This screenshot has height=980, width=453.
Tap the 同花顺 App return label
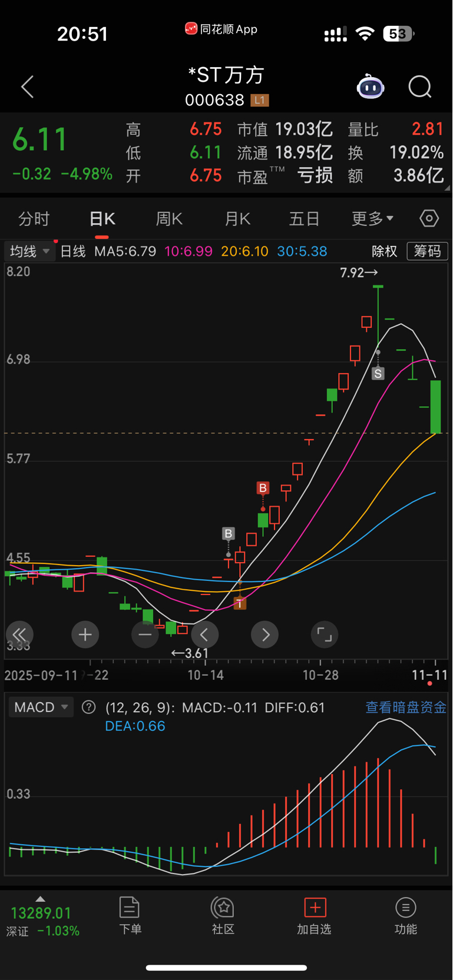point(221,29)
